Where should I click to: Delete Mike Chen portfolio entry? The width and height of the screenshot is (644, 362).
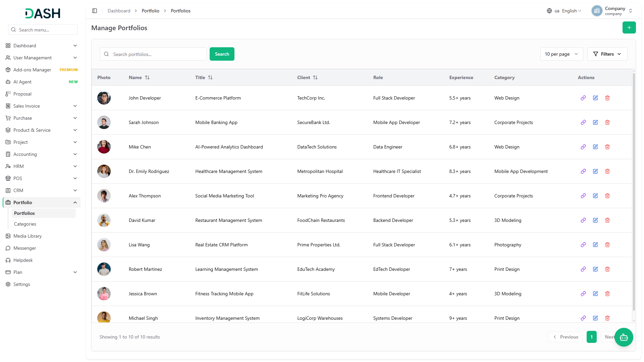click(x=607, y=147)
